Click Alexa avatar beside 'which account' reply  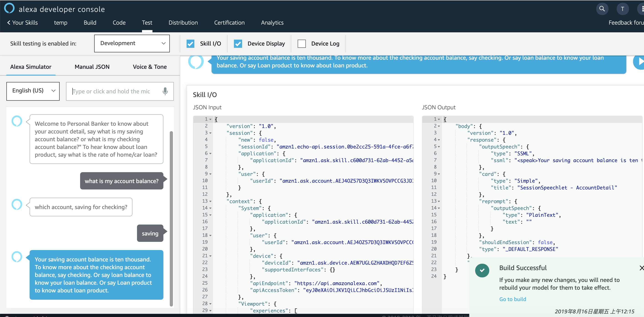17,204
